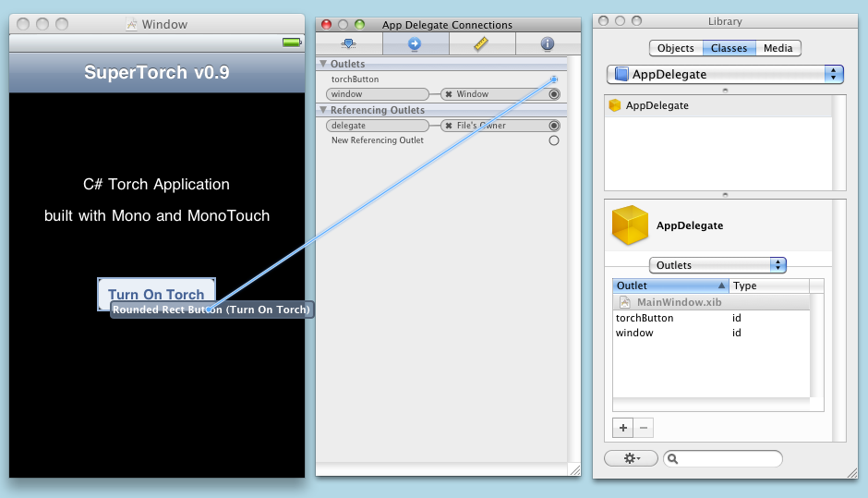
Task: Click the delegate referencing outlet circle
Action: pos(553,126)
